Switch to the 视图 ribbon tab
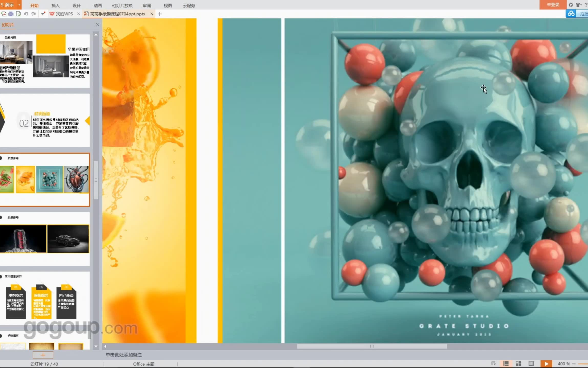Image resolution: width=588 pixels, height=368 pixels. pos(168,5)
